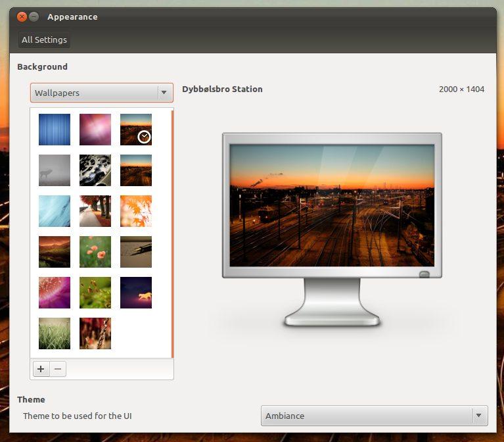Minimize the Appearance window
Viewport: 504px width, 442px height.
[x=34, y=16]
